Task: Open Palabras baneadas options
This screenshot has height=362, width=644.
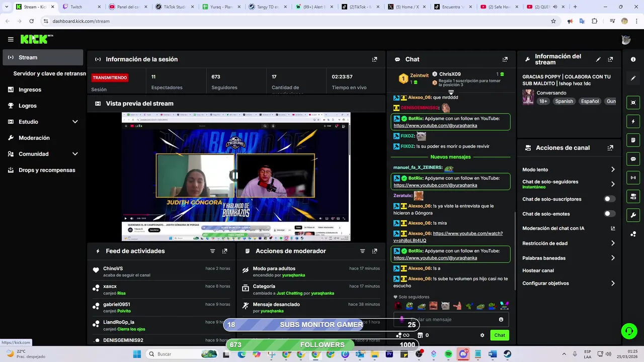Action: (613, 258)
